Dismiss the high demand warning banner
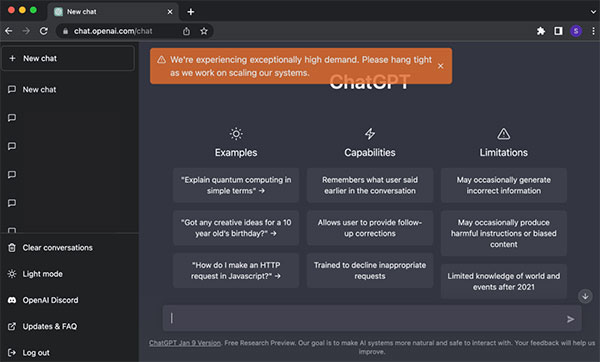 pyautogui.click(x=440, y=66)
